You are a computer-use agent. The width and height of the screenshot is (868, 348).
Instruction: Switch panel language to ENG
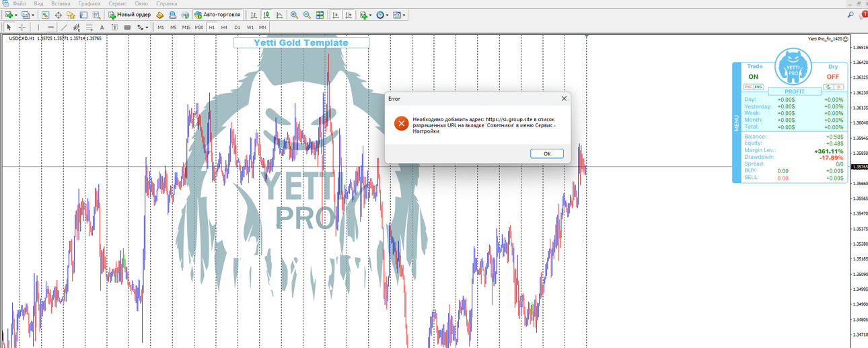point(758,87)
